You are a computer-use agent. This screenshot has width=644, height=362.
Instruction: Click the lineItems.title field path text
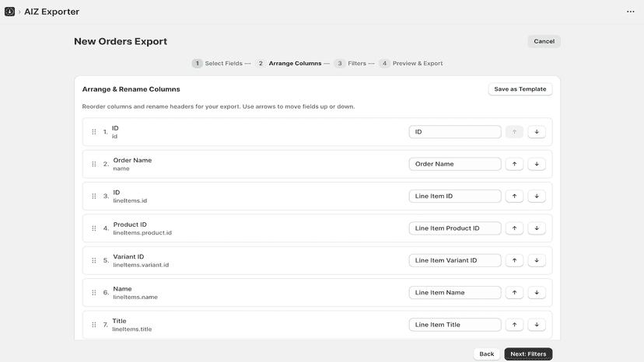[x=132, y=329]
